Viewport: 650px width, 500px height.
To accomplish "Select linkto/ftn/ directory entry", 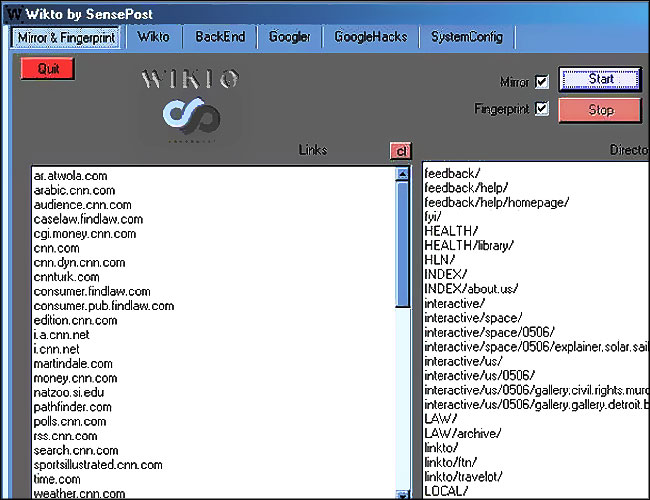I will click(451, 462).
